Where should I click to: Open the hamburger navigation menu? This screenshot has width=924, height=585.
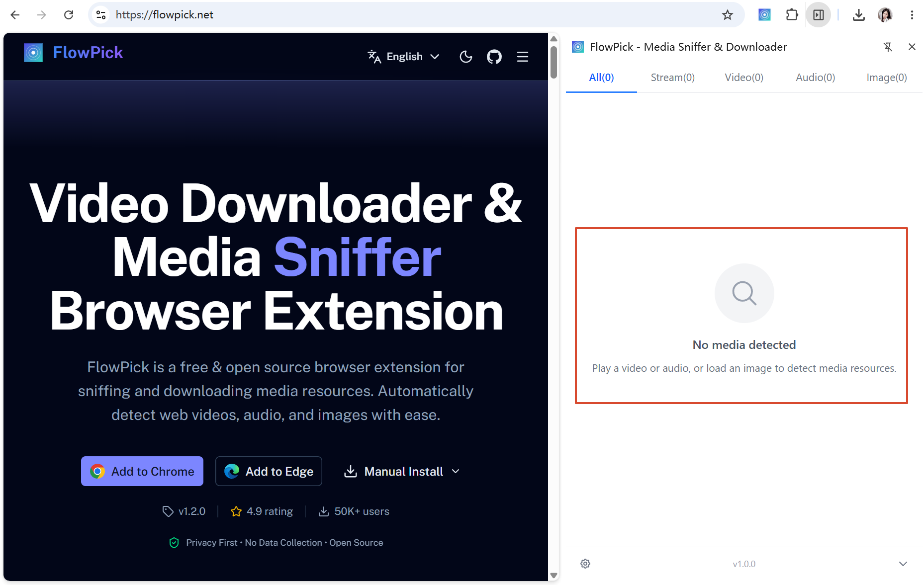coord(523,57)
